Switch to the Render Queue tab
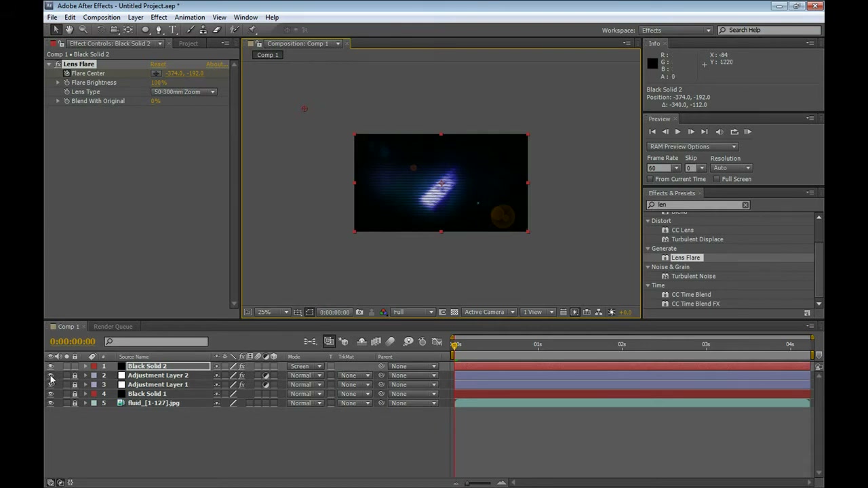 coord(113,327)
